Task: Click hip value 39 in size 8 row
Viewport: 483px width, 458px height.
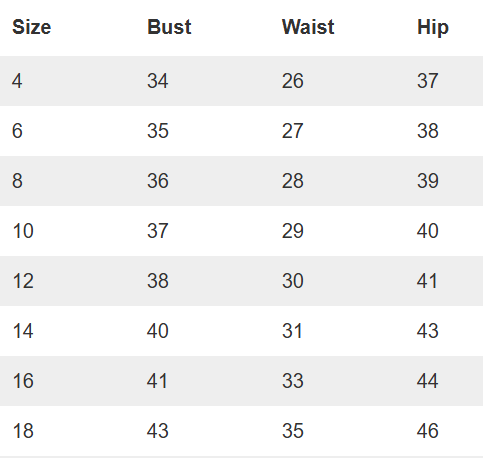Action: (428, 181)
